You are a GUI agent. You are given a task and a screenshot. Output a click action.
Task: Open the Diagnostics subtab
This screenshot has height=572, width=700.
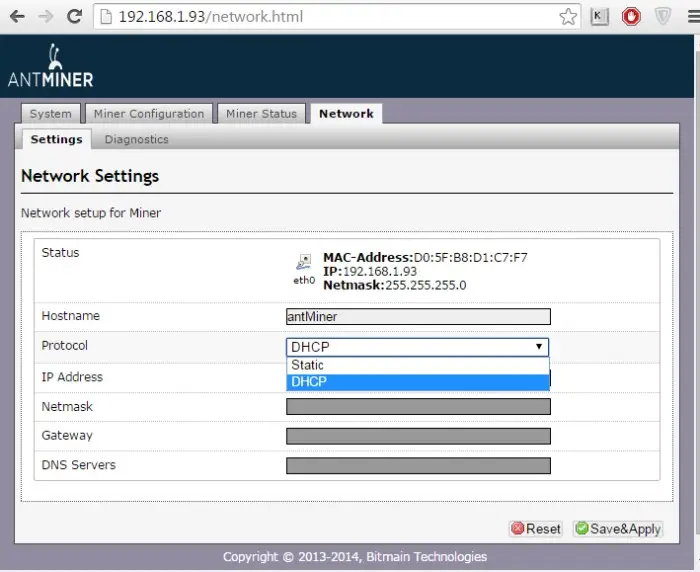coord(136,140)
